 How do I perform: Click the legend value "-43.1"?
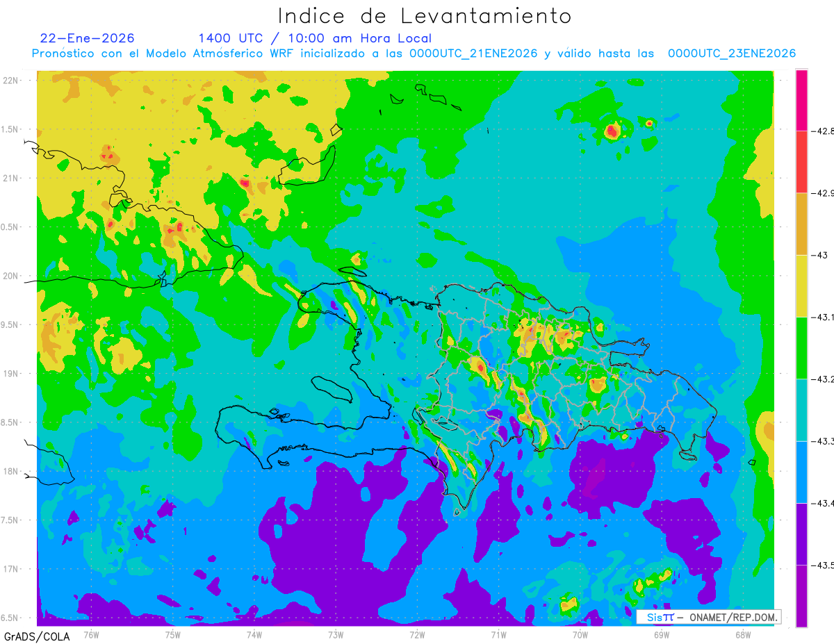point(824,317)
